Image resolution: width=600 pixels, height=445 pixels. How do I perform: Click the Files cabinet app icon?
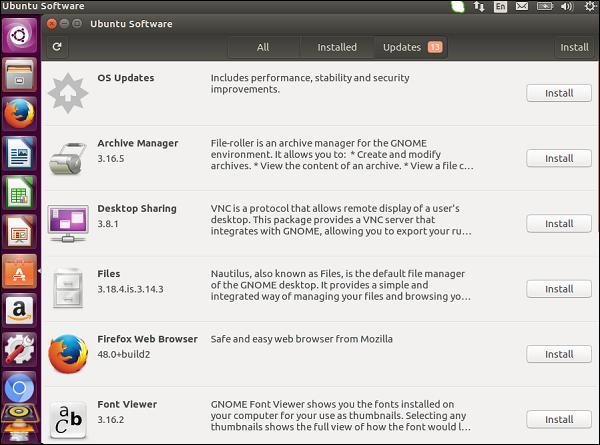click(x=68, y=289)
